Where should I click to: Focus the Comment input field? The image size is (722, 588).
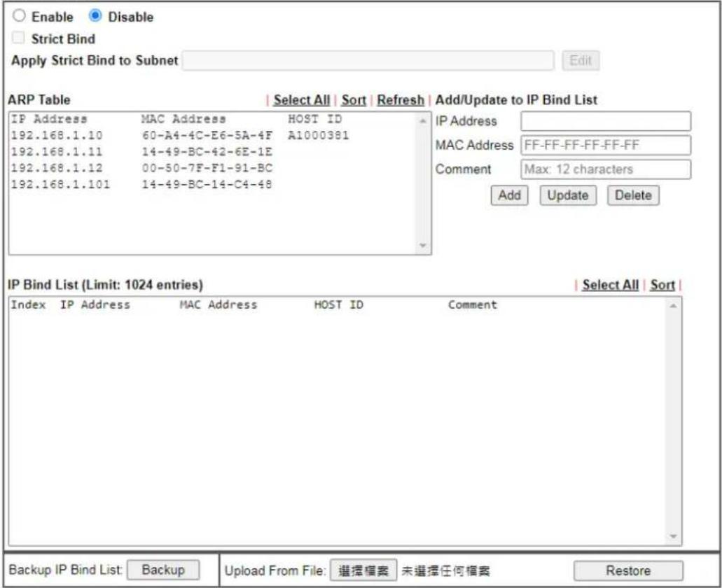tap(606, 169)
